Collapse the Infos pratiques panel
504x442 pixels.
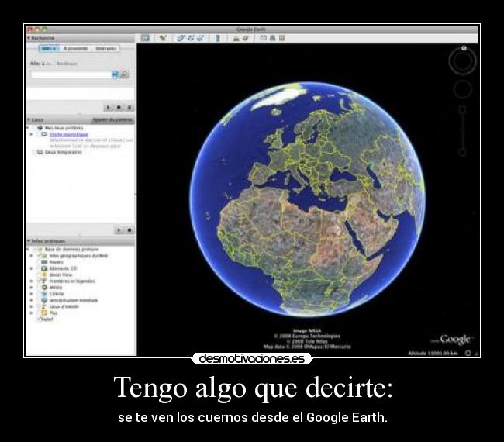point(29,240)
